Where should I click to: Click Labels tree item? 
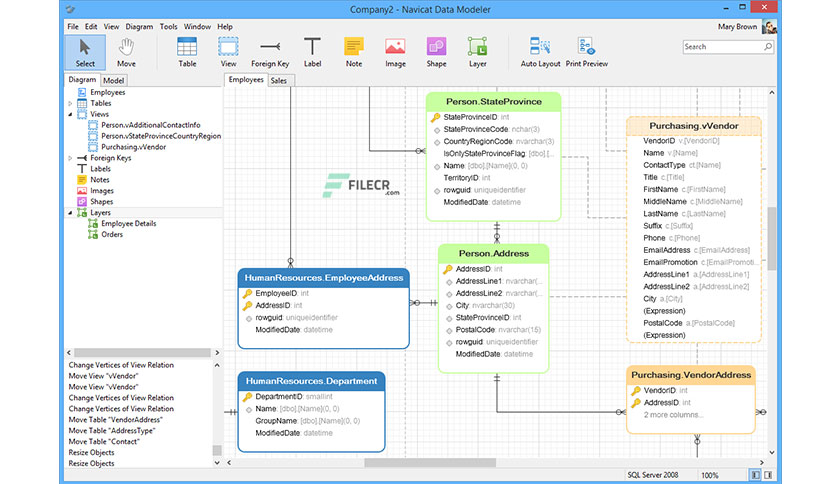click(100, 169)
